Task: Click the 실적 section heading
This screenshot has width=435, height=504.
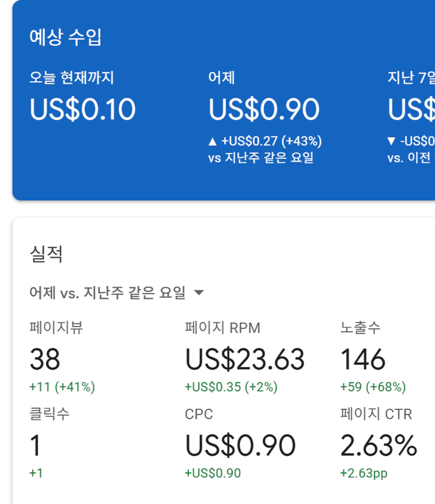Action: (46, 254)
